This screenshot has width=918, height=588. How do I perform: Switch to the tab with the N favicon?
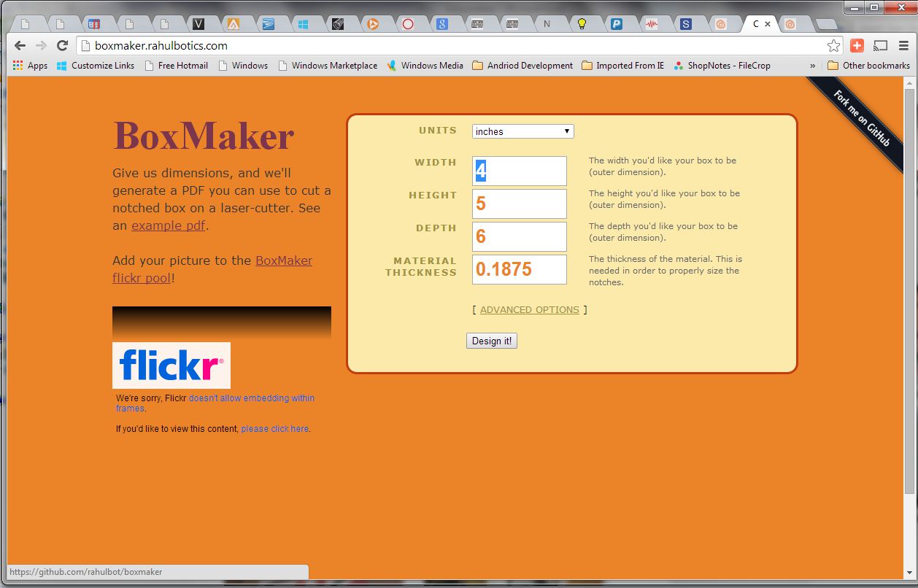pos(547,24)
